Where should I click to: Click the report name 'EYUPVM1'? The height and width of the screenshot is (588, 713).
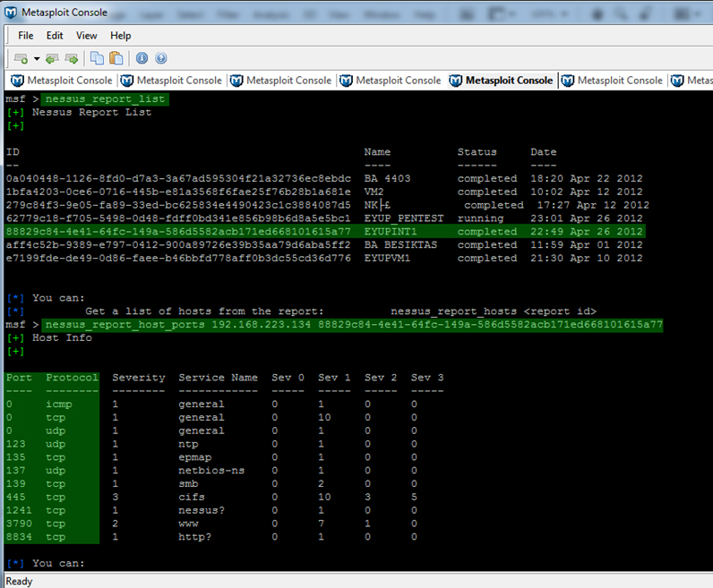tap(387, 258)
